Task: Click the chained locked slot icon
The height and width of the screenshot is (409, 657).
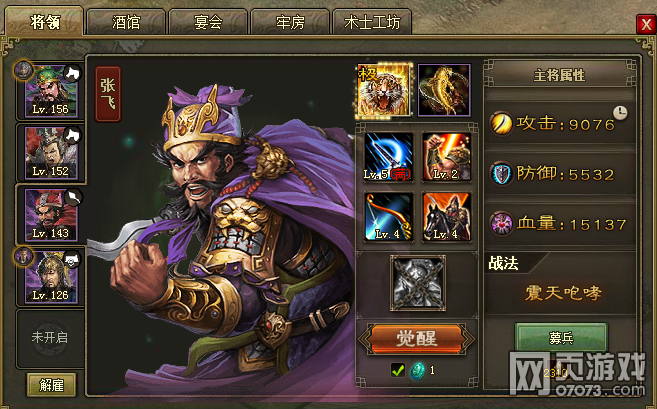Action: point(418,283)
